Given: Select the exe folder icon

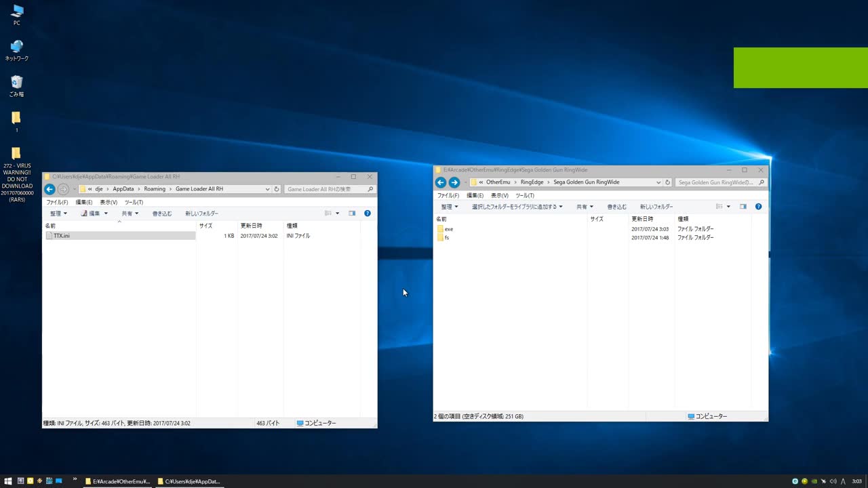Looking at the screenshot, I should (x=440, y=229).
